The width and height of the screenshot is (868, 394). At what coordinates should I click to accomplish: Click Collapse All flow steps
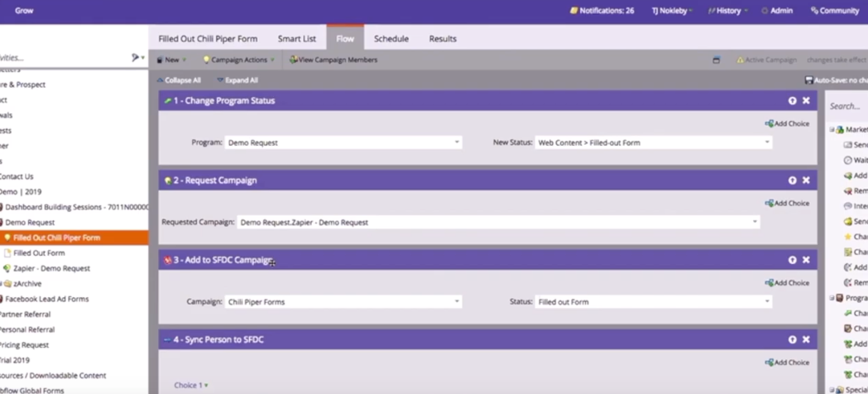[179, 80]
